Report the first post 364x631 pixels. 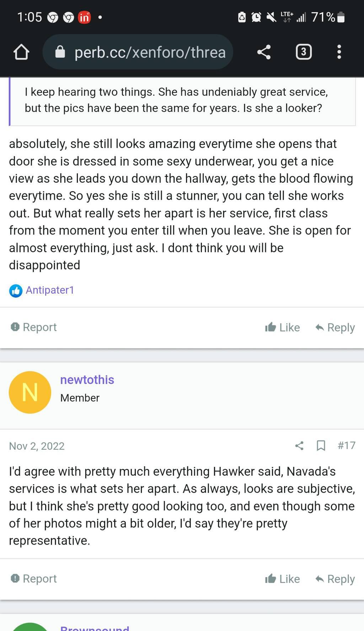pyautogui.click(x=34, y=327)
